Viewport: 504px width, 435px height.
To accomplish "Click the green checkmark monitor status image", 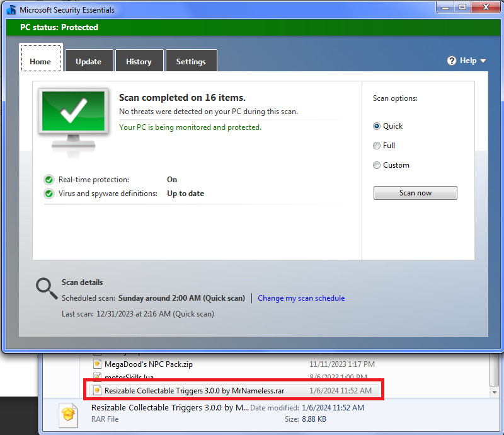I will tap(74, 122).
